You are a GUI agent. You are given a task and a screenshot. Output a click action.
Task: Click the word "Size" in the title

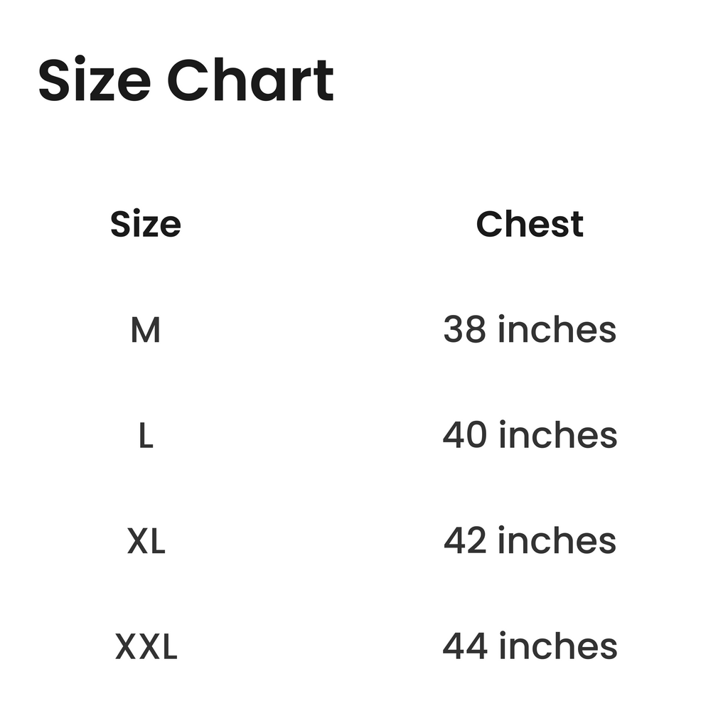coord(94,80)
